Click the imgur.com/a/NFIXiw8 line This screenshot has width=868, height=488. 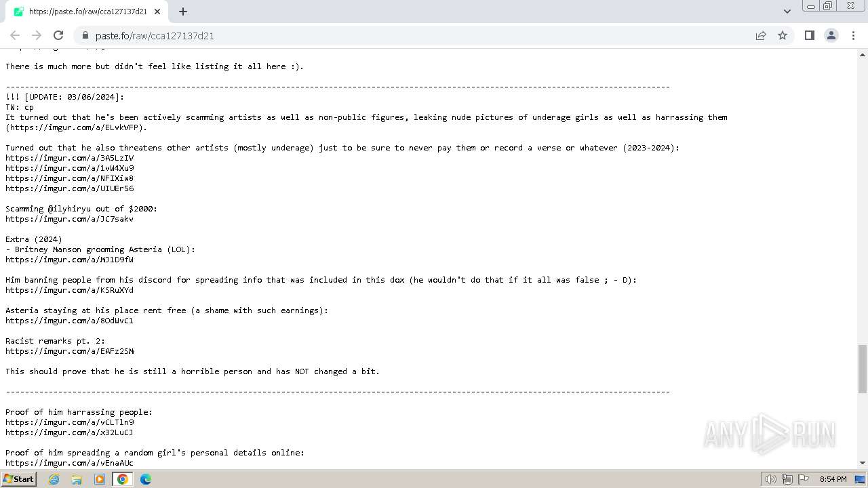click(70, 178)
